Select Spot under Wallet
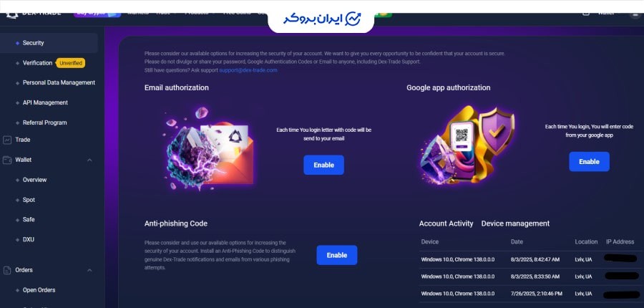Viewport: 644px width, 308px height. click(x=29, y=200)
